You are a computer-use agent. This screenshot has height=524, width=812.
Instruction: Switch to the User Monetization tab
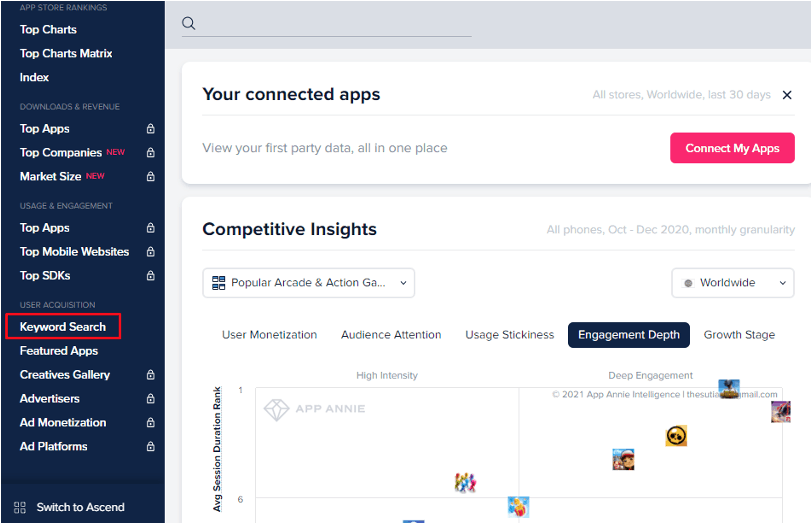tap(269, 335)
